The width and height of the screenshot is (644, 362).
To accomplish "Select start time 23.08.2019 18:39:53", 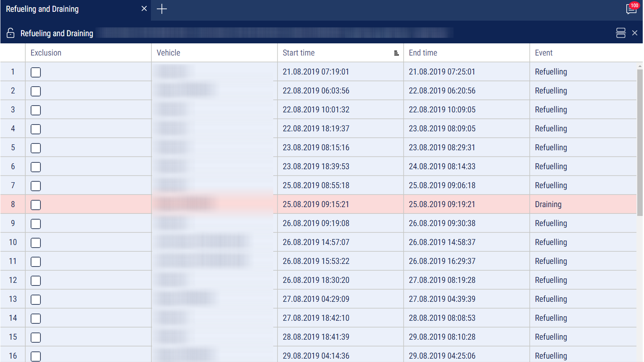I will (x=316, y=166).
